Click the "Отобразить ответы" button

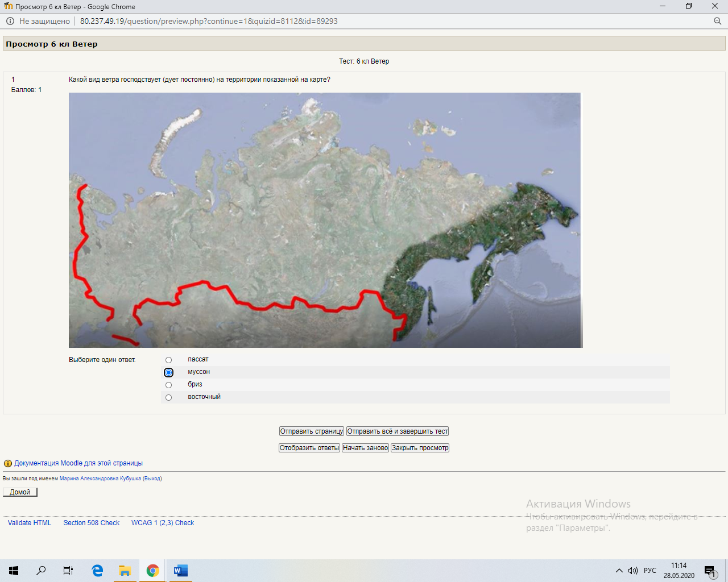pyautogui.click(x=309, y=448)
